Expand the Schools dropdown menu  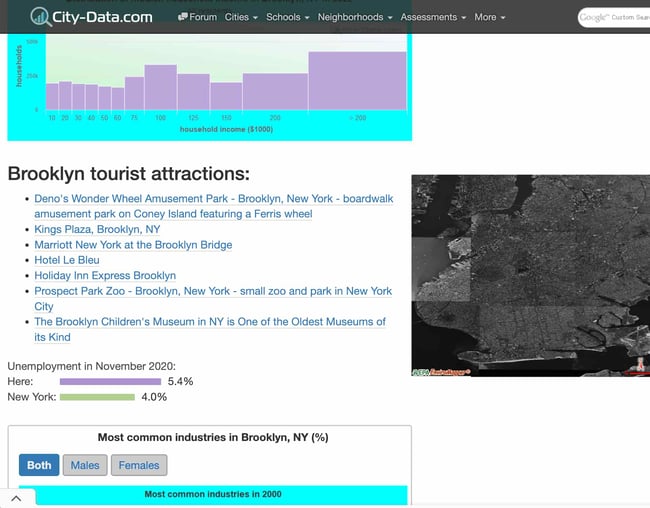tap(288, 17)
